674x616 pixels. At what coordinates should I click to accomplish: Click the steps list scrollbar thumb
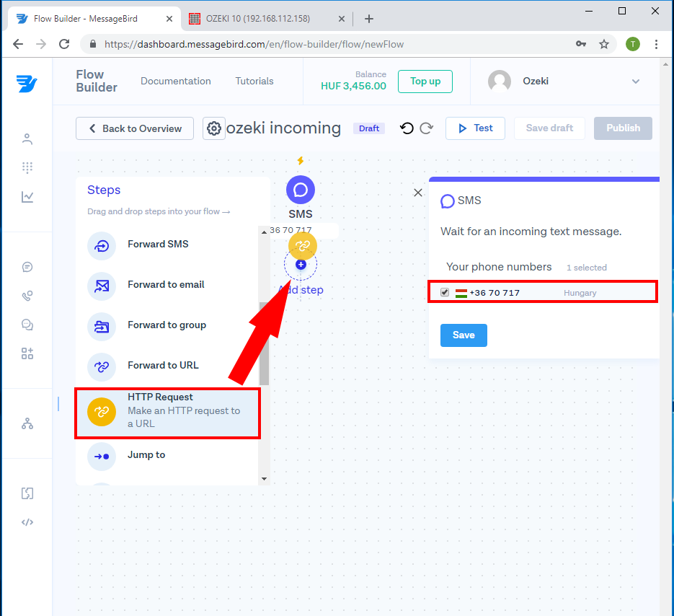[264, 343]
